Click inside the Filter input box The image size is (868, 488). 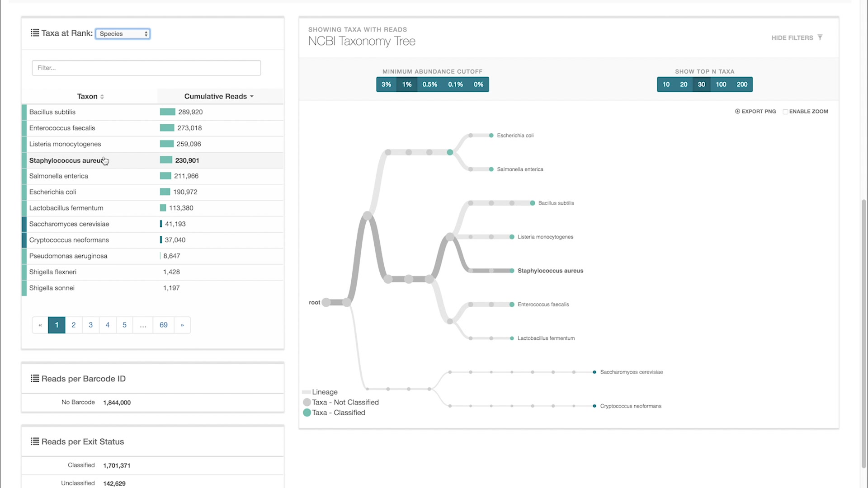click(x=146, y=68)
